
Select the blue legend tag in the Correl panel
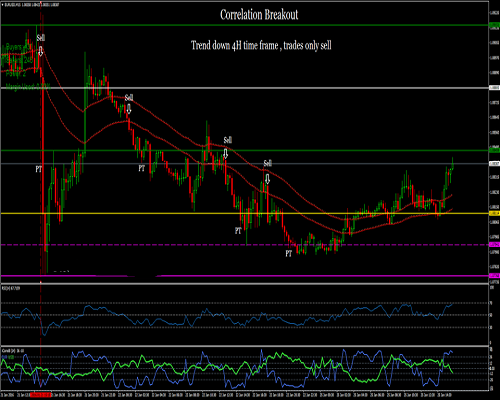(x=4, y=357)
